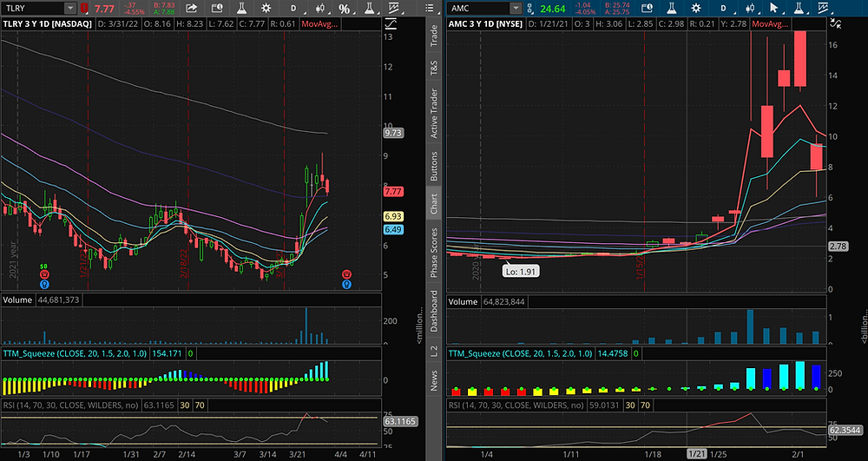Click the MovAvg study label on the AMC chart

pos(770,24)
